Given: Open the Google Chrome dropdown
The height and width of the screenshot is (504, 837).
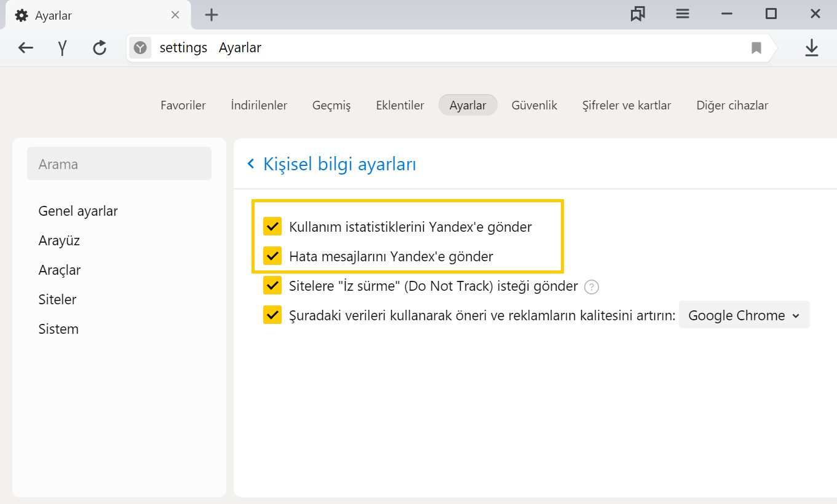Looking at the screenshot, I should 744,315.
